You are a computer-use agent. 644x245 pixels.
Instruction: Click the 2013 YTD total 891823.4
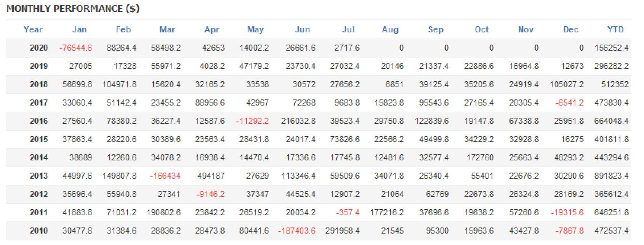pos(611,176)
